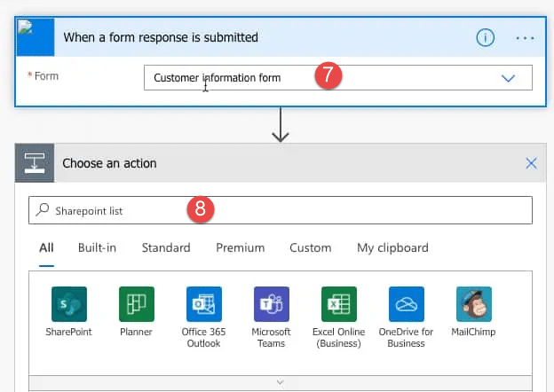Screen dimensions: 554x392
Task: Choose Excel Online (Business) connector
Action: pyautogui.click(x=339, y=304)
